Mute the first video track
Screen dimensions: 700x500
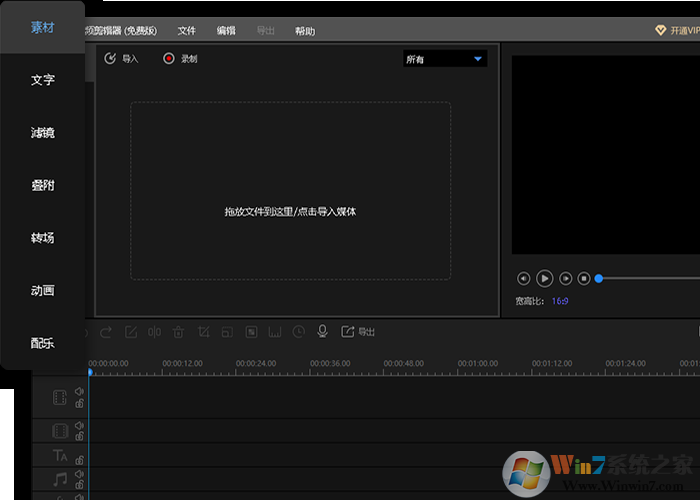(79, 392)
